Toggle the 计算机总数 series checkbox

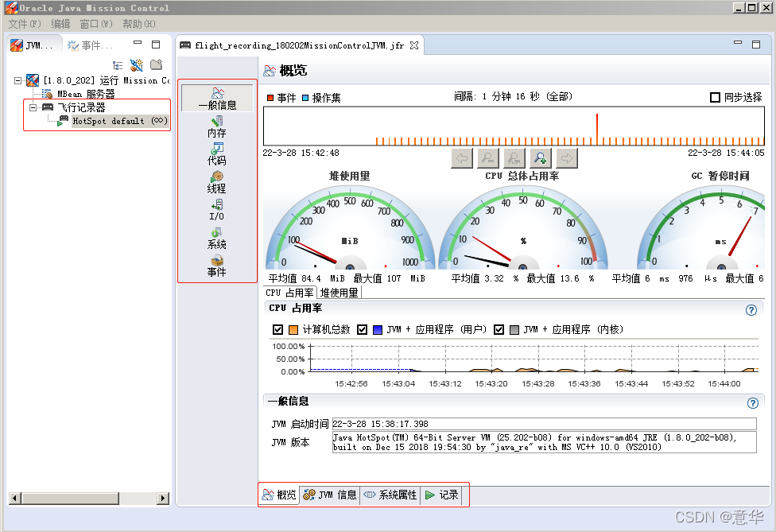coord(278,329)
